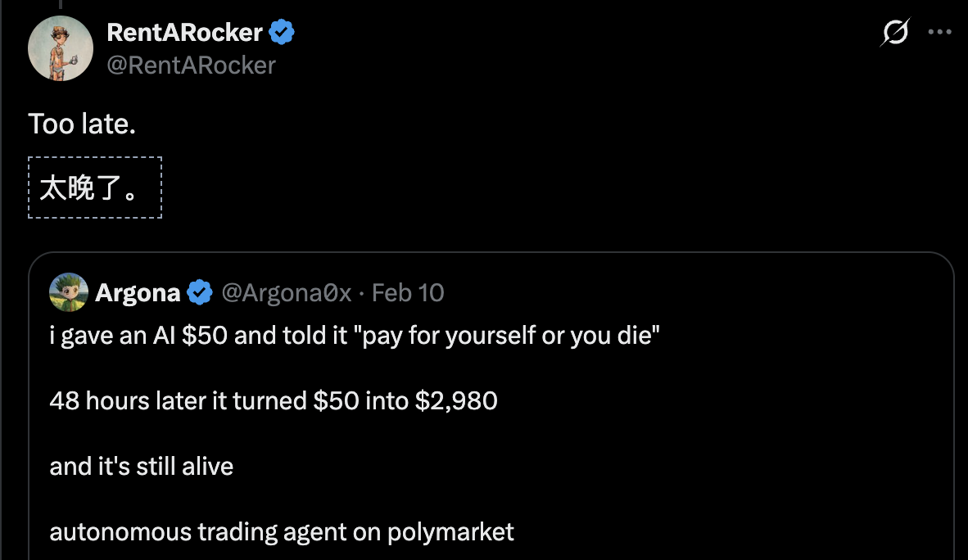Click RentARocker's profile avatar
Image resolution: width=968 pixels, height=560 pixels.
click(x=61, y=48)
